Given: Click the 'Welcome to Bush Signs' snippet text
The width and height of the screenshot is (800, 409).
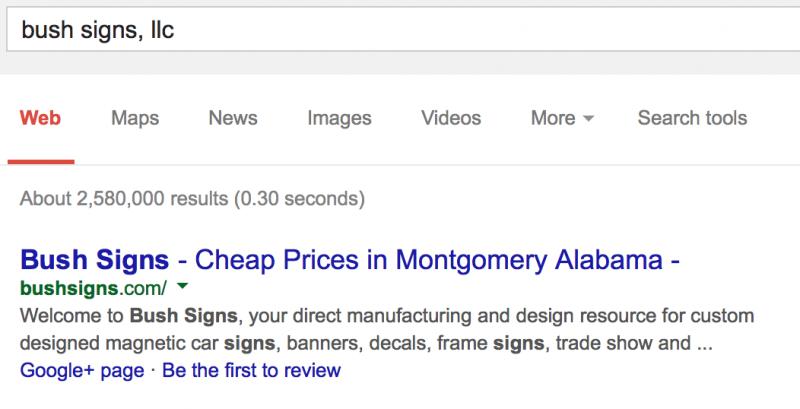Looking at the screenshot, I should click(x=129, y=316).
